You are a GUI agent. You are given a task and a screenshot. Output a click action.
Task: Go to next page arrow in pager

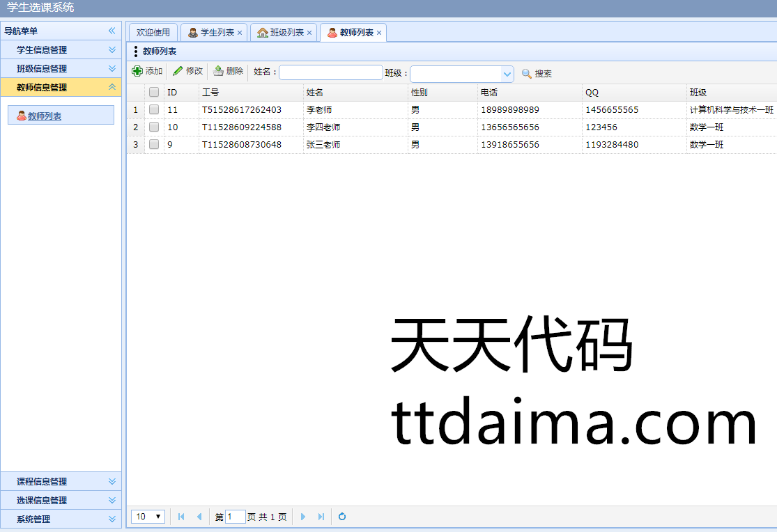tap(303, 517)
